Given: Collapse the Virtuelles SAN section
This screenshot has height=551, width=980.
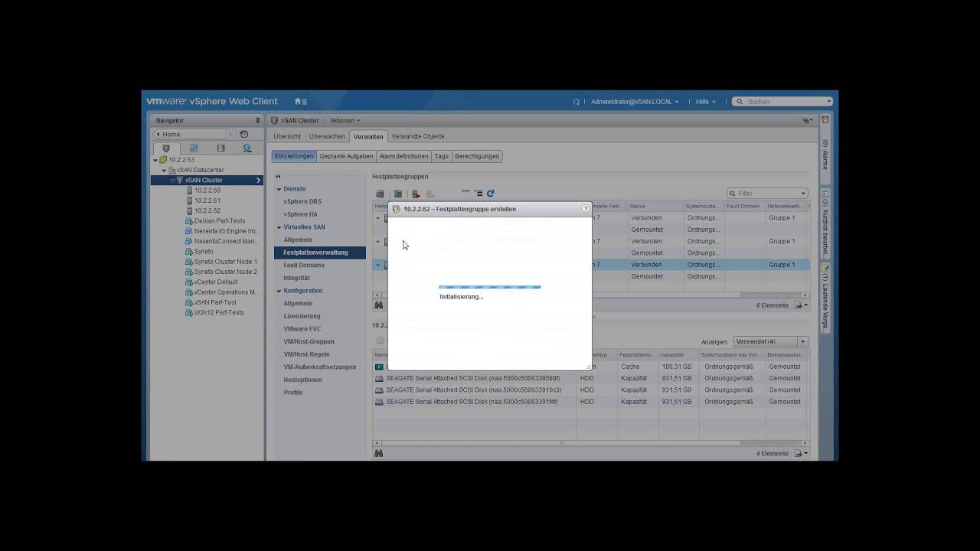Looking at the screenshot, I should (x=279, y=227).
